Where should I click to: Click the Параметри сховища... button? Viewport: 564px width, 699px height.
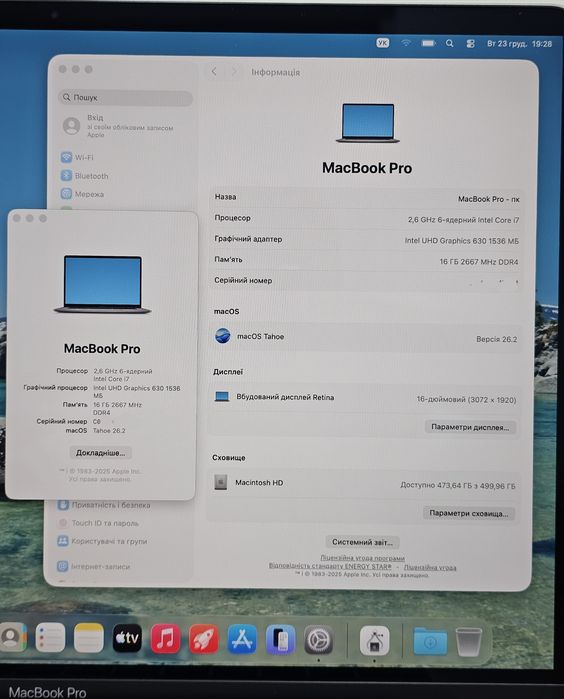(x=469, y=513)
